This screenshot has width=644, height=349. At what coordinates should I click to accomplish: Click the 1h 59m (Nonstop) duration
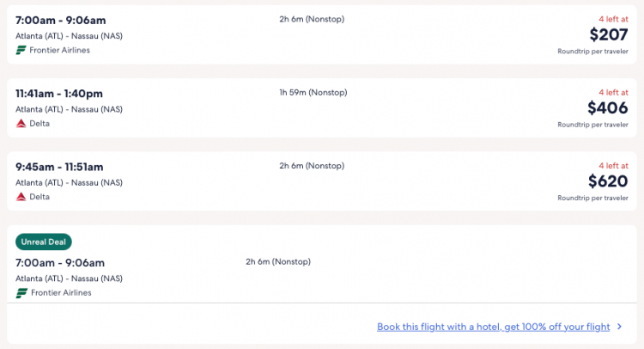pos(312,92)
